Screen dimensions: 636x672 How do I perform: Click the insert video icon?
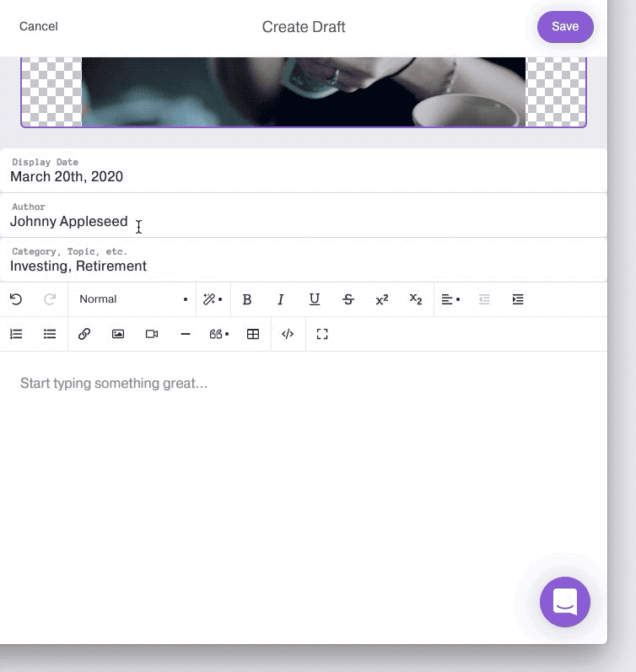click(x=152, y=334)
